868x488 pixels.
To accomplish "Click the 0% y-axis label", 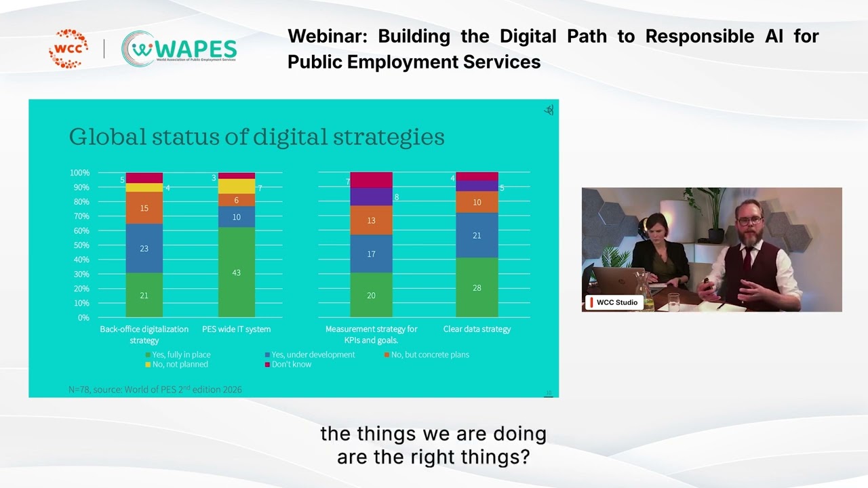I will click(83, 317).
